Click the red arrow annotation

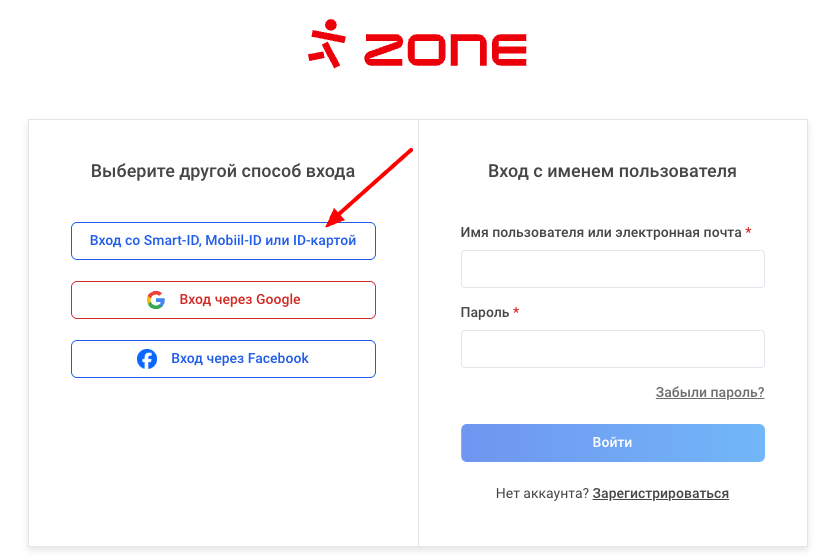[369, 188]
